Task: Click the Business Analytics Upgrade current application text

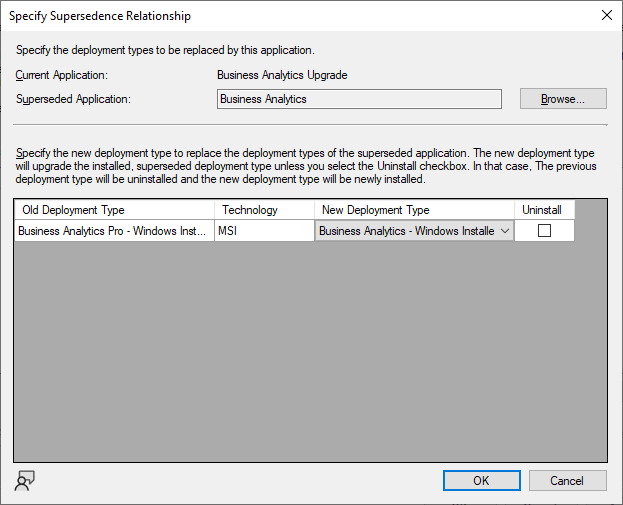Action: 282,75
